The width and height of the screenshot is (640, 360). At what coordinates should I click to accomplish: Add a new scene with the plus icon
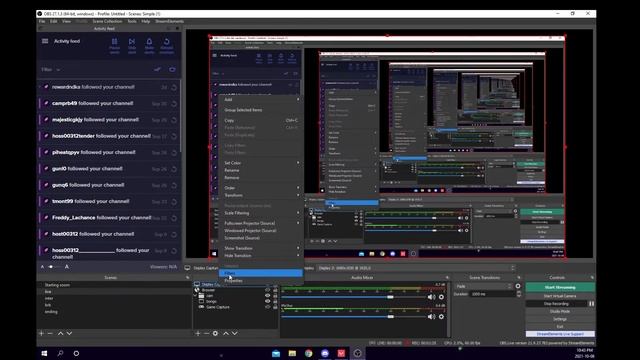[41, 333]
